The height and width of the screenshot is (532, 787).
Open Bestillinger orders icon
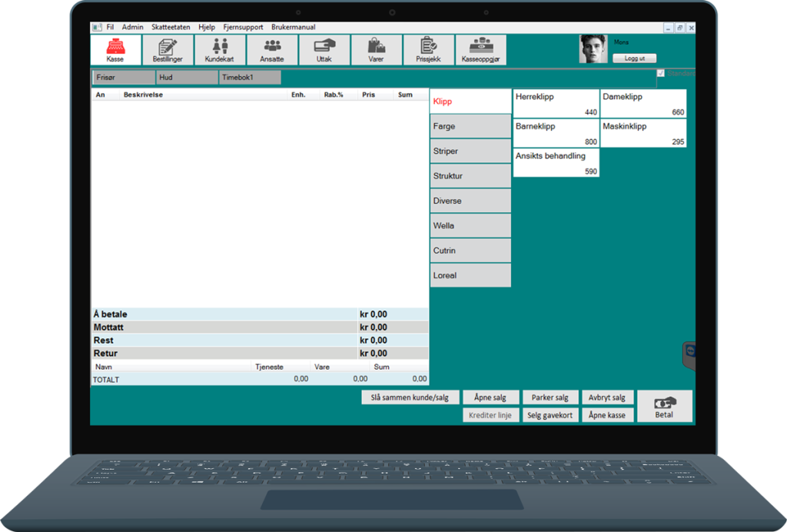(x=168, y=50)
